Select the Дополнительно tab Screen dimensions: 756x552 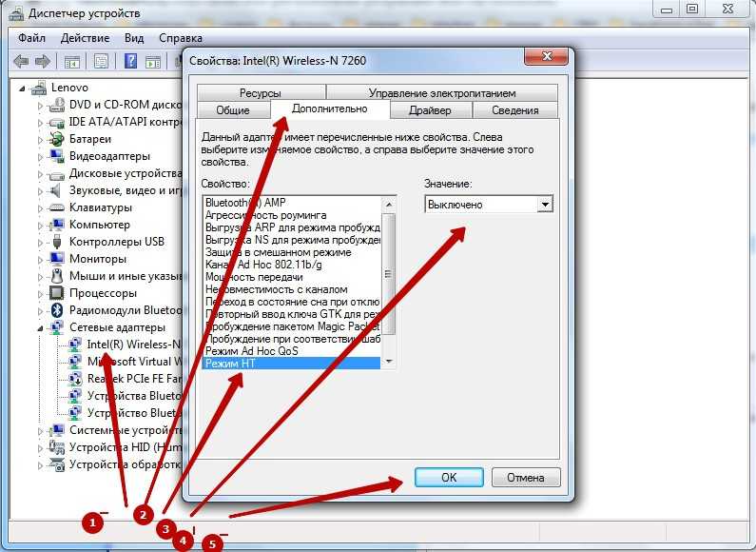tap(330, 108)
